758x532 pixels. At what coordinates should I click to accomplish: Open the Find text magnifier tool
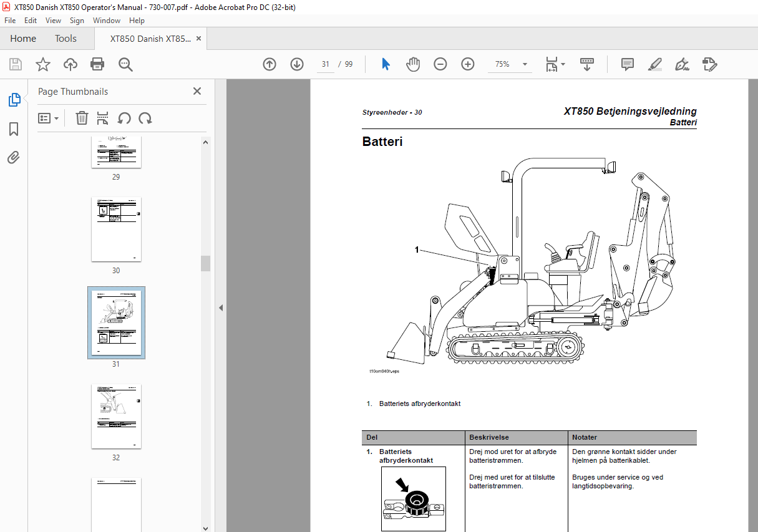(125, 64)
